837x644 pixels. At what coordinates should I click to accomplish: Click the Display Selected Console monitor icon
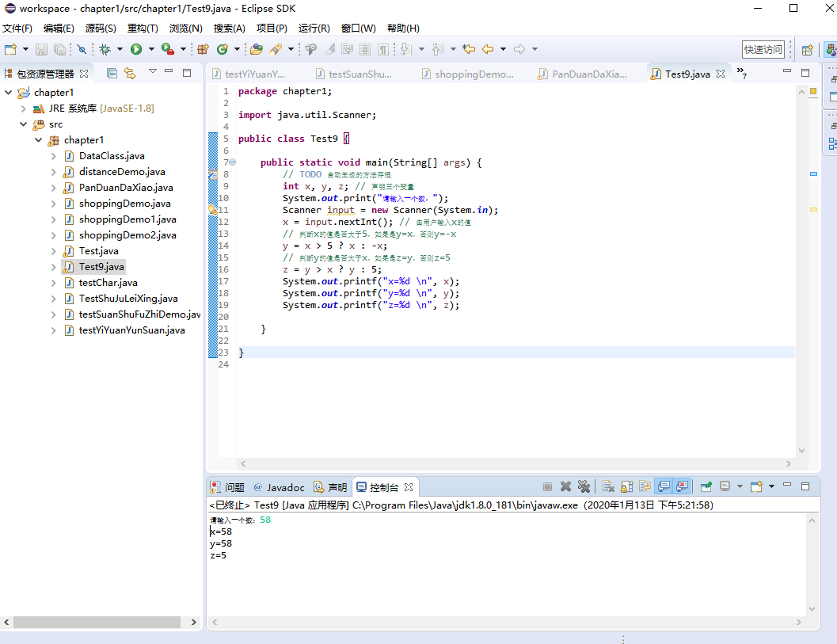pos(725,486)
